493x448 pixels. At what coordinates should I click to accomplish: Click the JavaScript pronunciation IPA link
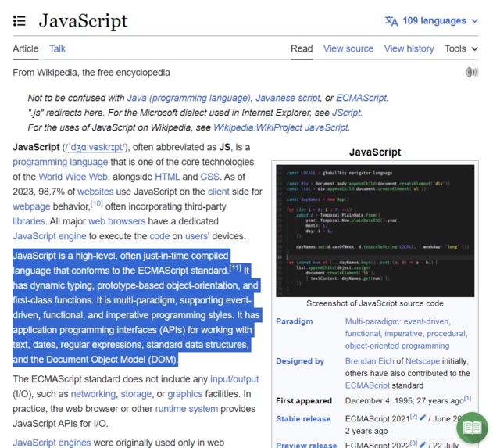pos(95,147)
